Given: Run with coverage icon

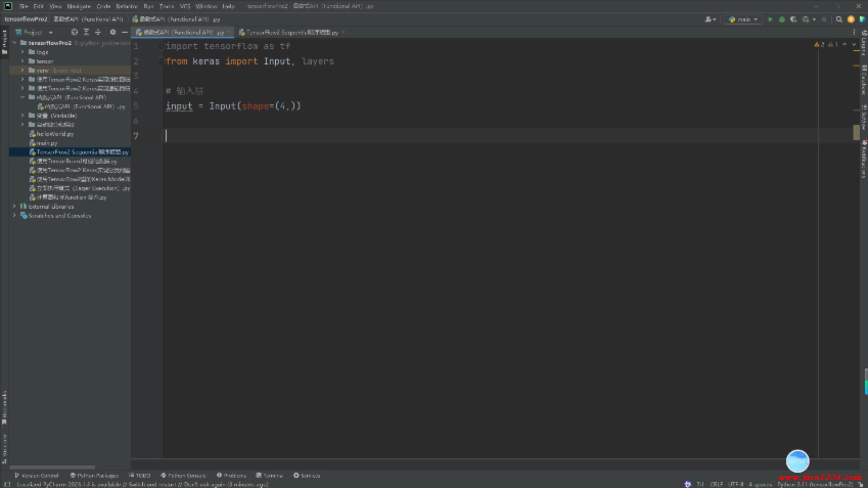Looking at the screenshot, I should coord(793,19).
